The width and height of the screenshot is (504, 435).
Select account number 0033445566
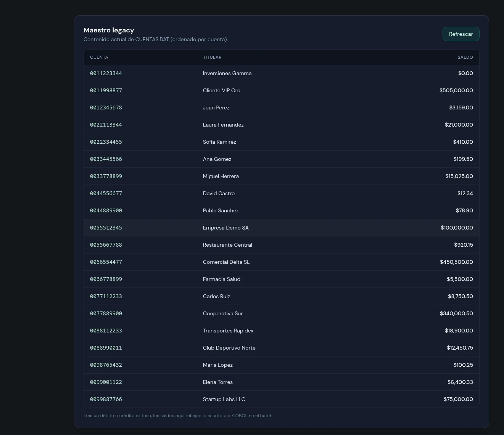click(106, 159)
